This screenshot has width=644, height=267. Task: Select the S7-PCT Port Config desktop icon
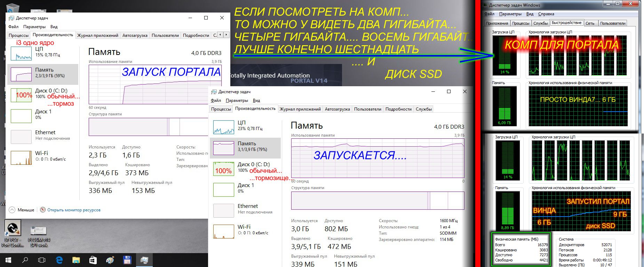click(13, 233)
